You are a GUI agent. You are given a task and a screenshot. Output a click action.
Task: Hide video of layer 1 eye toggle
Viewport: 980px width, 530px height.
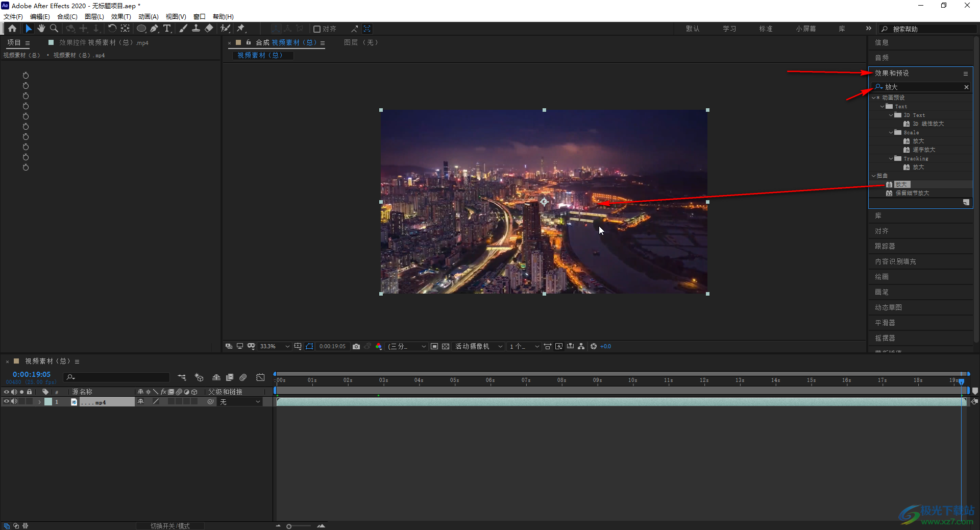7,402
